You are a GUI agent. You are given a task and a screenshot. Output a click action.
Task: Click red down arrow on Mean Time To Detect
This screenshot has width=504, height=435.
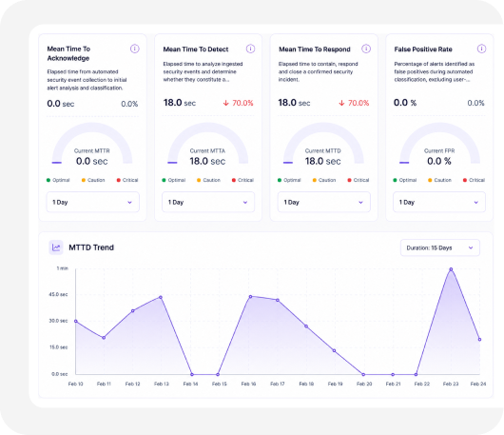coord(226,103)
